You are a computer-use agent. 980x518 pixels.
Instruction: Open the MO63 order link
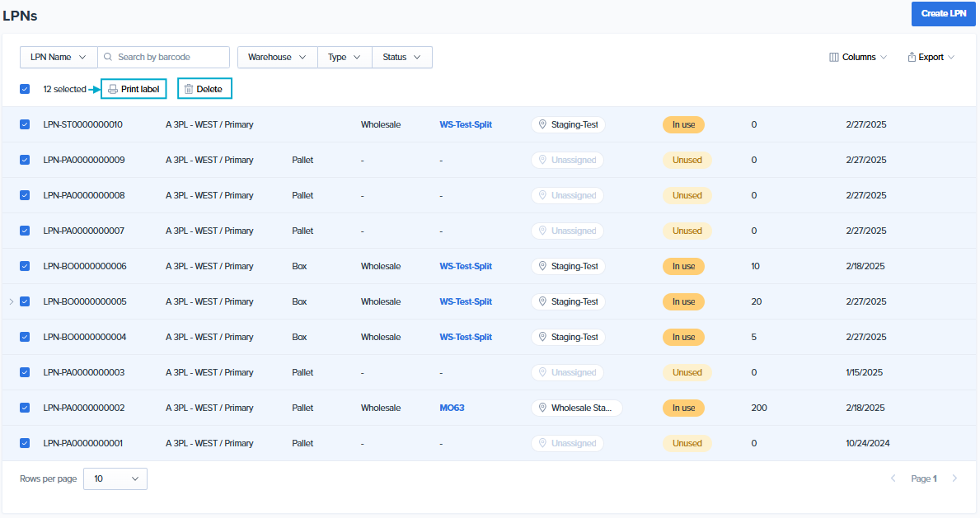452,408
